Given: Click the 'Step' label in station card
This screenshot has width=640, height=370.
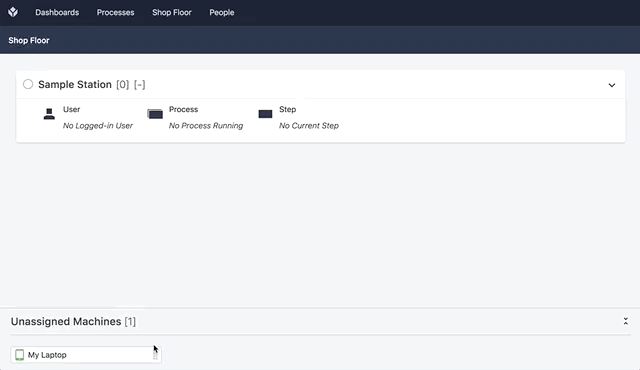Looking at the screenshot, I should pyautogui.click(x=287, y=109).
